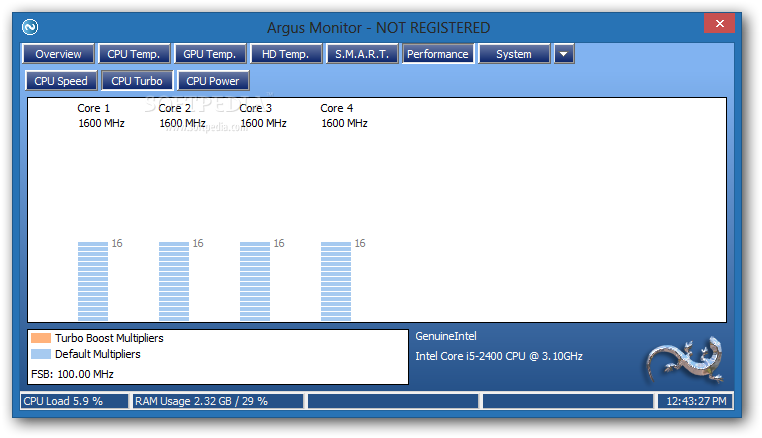The width and height of the screenshot is (762, 438).
Task: Click the Core 4 label
Action: tap(337, 108)
